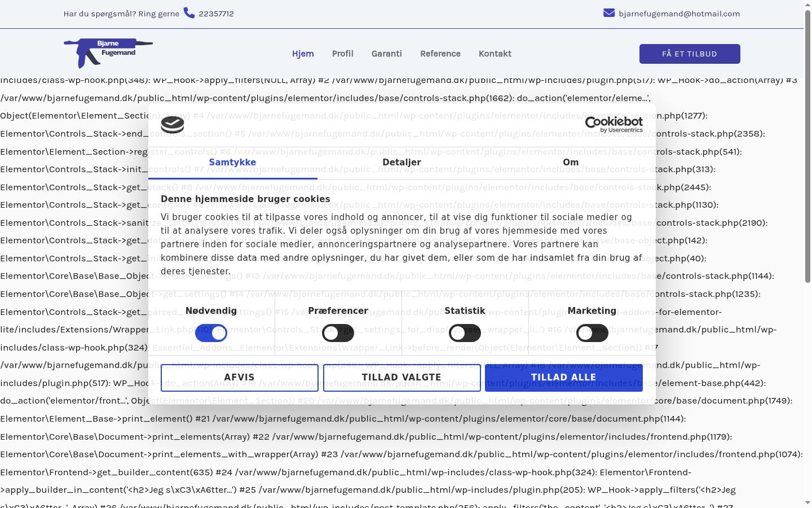Viewport: 812px width, 508px height.
Task: Open the Om tab
Action: [x=571, y=163]
